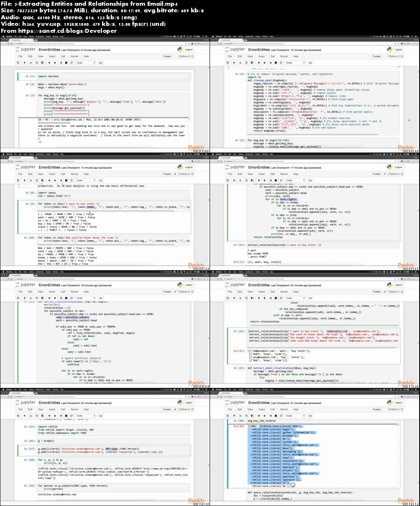This screenshot has height=506, width=420.
Task: Click move cell up arrow in 12-minutes-ago notebook
Action: [x=259, y=63]
